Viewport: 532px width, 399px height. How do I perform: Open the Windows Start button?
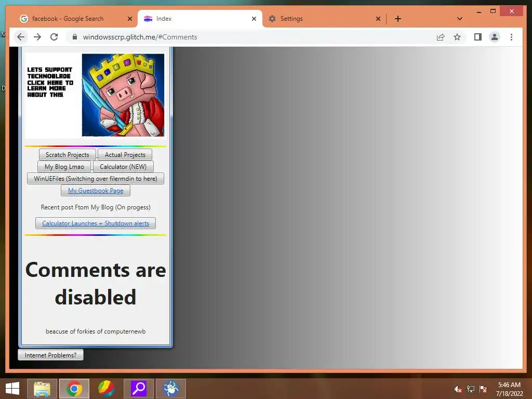click(x=12, y=389)
